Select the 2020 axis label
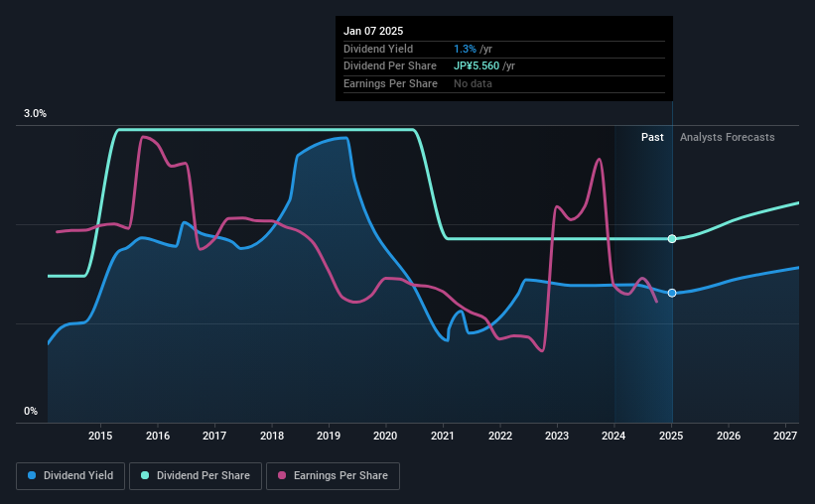 tap(385, 436)
